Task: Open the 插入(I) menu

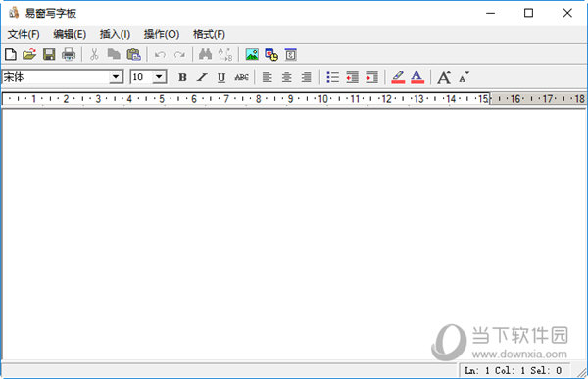Action: [x=115, y=35]
